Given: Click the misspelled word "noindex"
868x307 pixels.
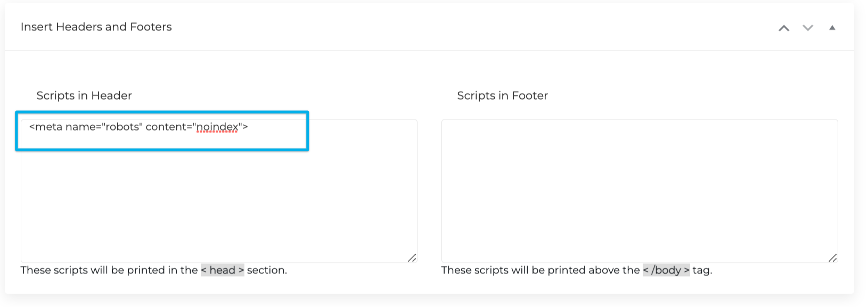Looking at the screenshot, I should tap(216, 127).
